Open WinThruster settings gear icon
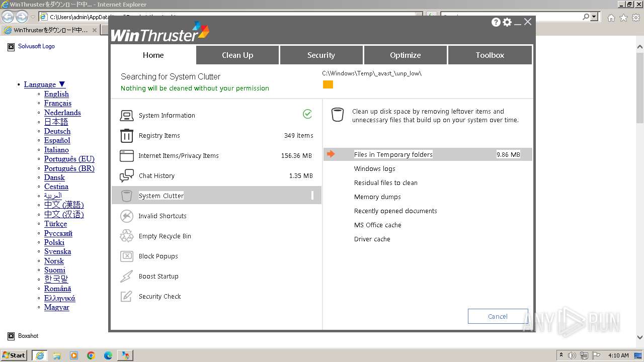Image resolution: width=644 pixels, height=362 pixels. pyautogui.click(x=507, y=22)
